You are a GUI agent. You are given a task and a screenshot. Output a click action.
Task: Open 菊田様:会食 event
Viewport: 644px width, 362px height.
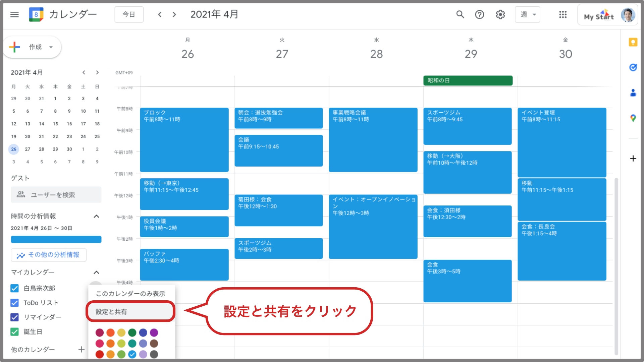pyautogui.click(x=279, y=210)
